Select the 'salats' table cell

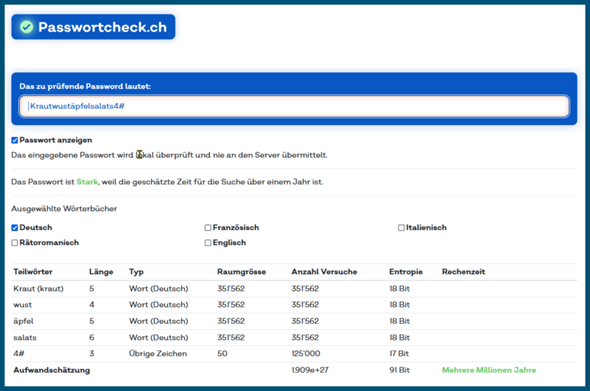click(x=25, y=338)
